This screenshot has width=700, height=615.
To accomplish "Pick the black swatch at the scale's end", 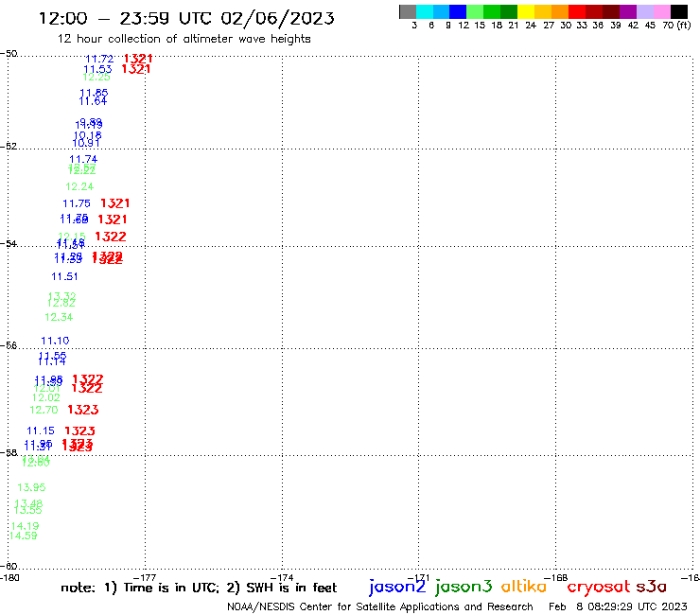I will pos(679,11).
